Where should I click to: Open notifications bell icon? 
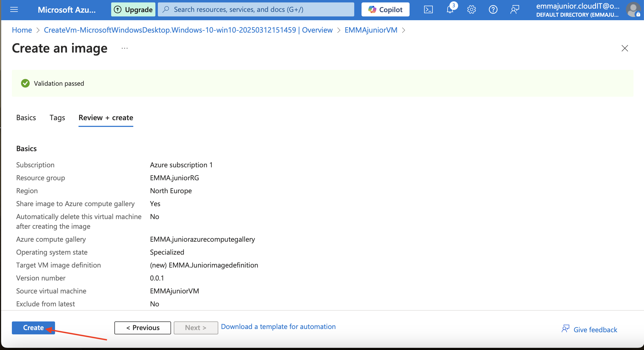point(450,10)
